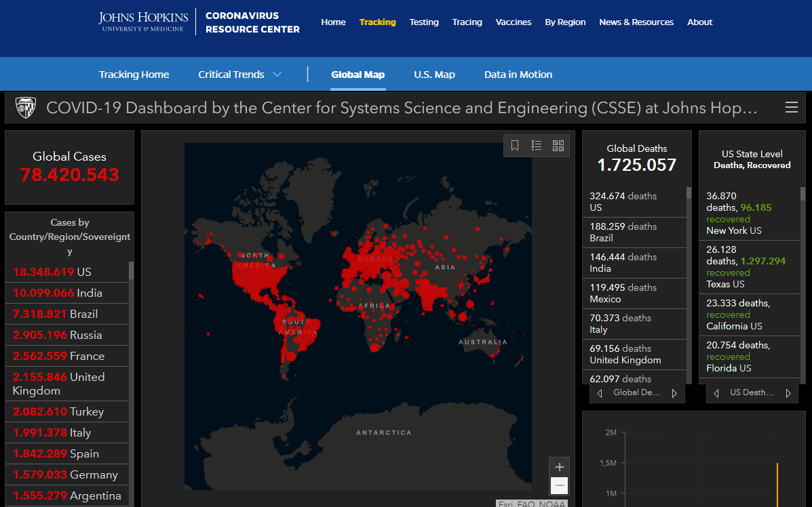
Task: Go to next Global Deaths panel page
Action: (x=674, y=393)
